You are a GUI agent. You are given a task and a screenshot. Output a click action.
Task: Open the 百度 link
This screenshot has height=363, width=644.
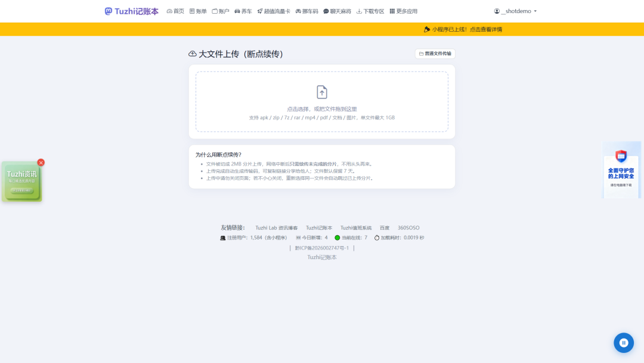(385, 227)
